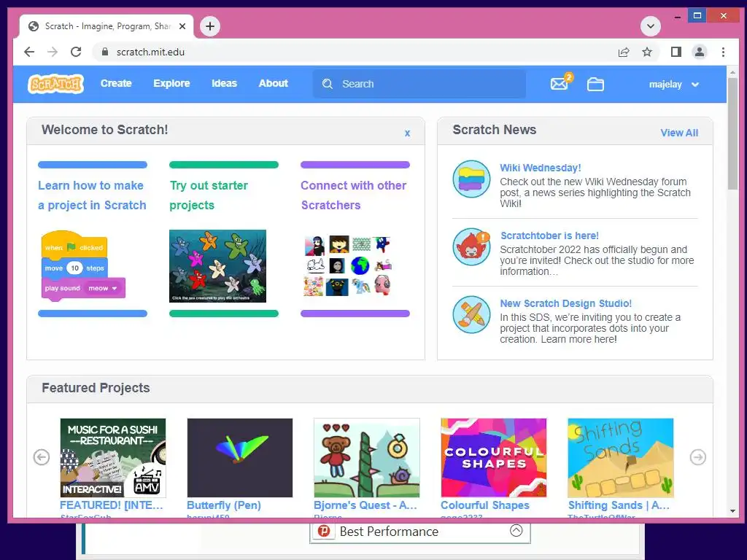Image resolution: width=747 pixels, height=560 pixels.
Task: Open Music for a Sushi Restaurant thumbnail
Action: tap(113, 458)
